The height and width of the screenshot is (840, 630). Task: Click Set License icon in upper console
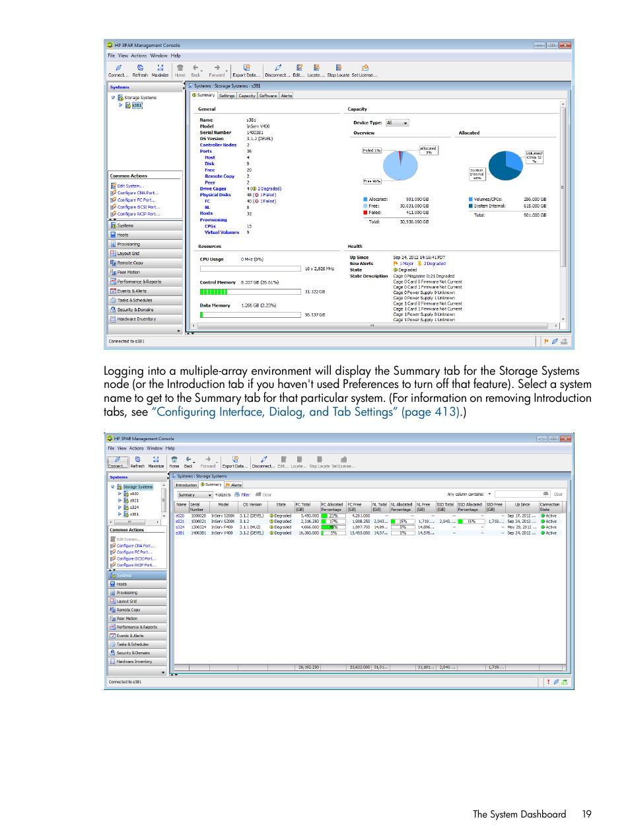tap(365, 67)
